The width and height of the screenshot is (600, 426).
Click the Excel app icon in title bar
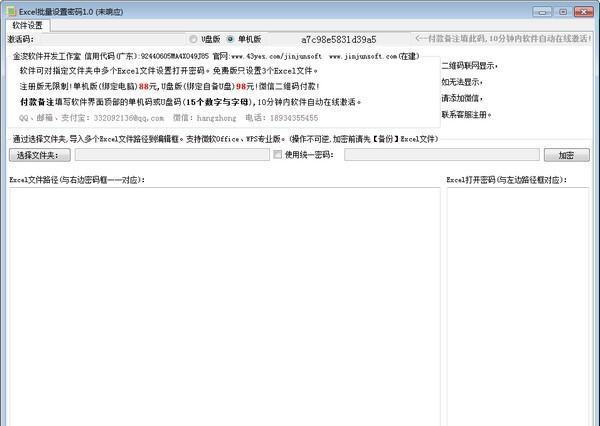[x=11, y=11]
